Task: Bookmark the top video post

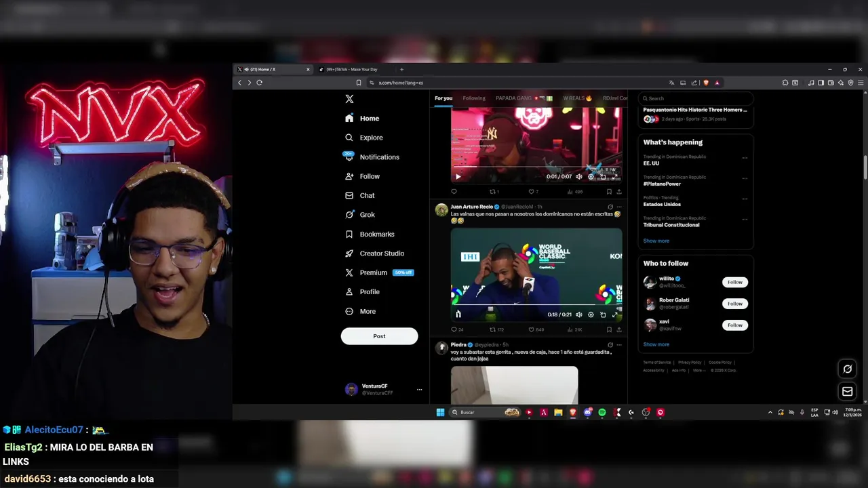Action: point(609,191)
